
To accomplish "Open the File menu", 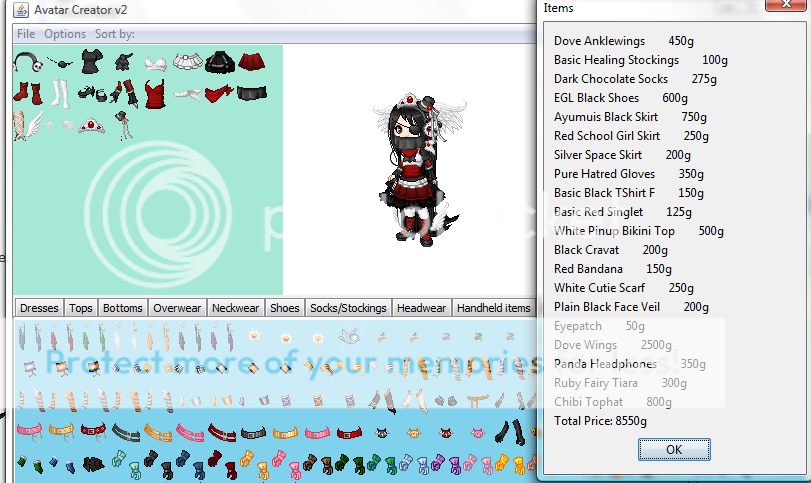I will 26,34.
